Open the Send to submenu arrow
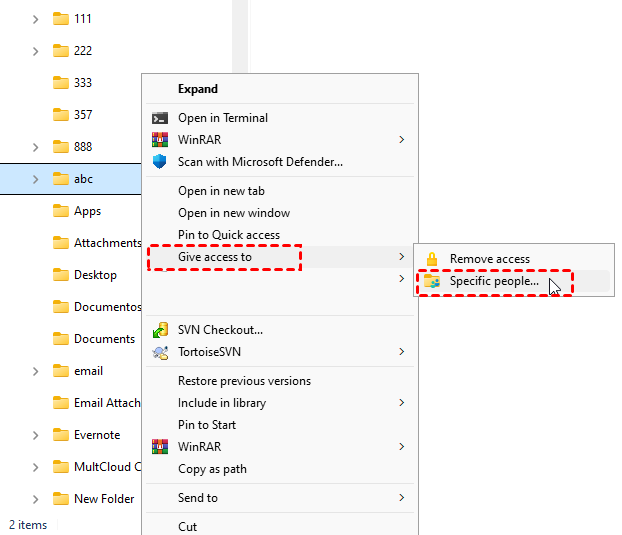The width and height of the screenshot is (622, 535). click(402, 498)
